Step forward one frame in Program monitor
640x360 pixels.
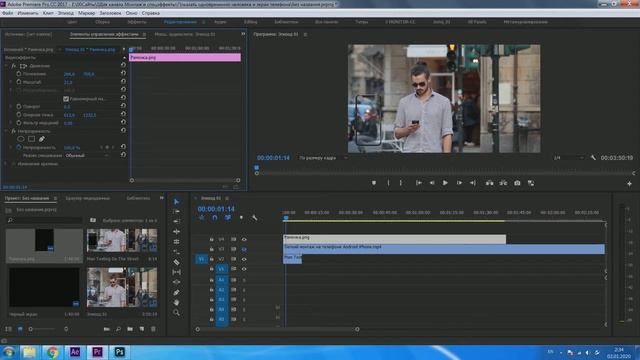[459, 183]
